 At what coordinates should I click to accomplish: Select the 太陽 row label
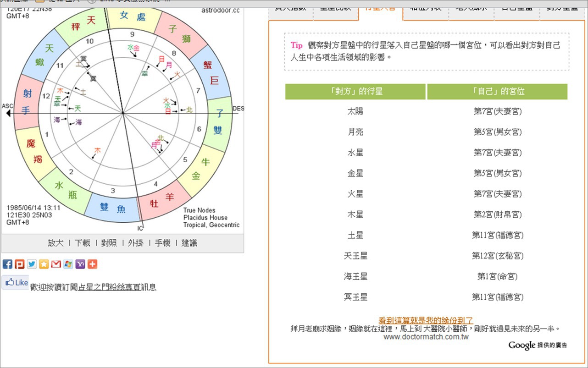pyautogui.click(x=355, y=111)
